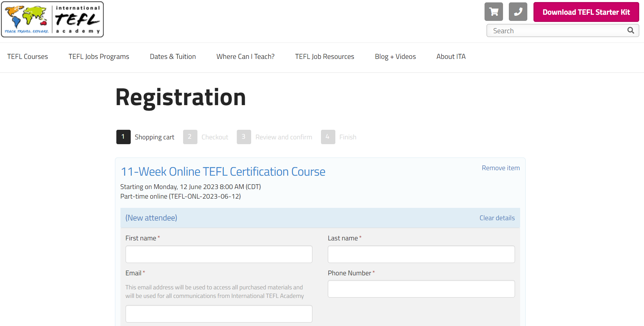
Task: Remove item from the cart
Action: click(500, 168)
